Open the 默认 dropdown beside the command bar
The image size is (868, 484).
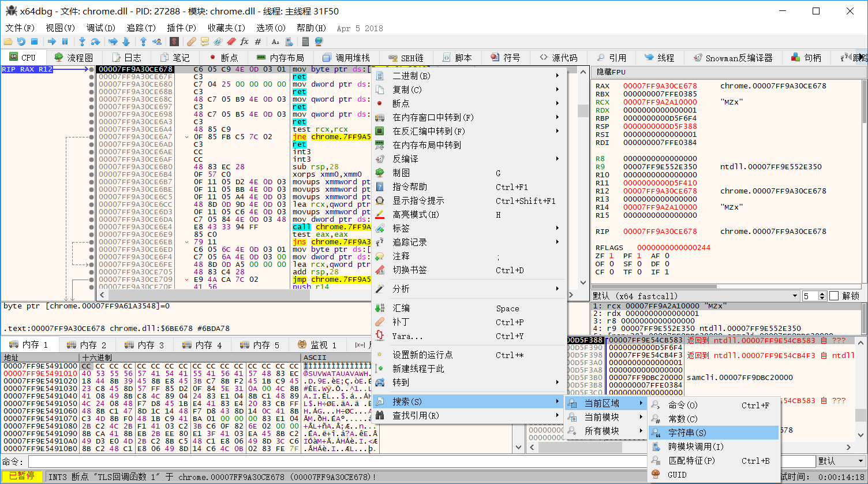[841, 461]
